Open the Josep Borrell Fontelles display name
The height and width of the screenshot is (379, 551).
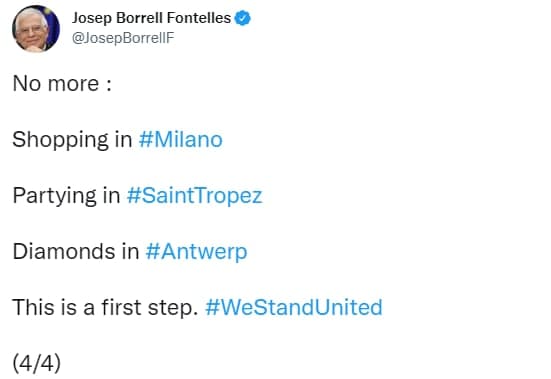point(151,18)
